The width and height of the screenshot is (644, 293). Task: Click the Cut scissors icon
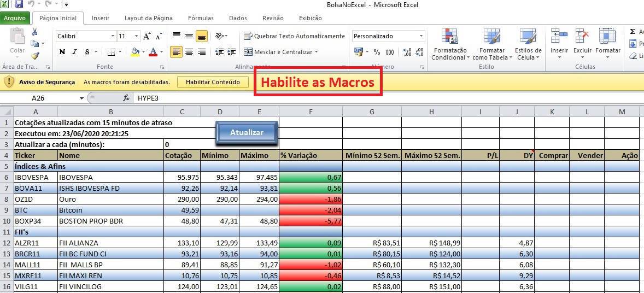[35, 32]
